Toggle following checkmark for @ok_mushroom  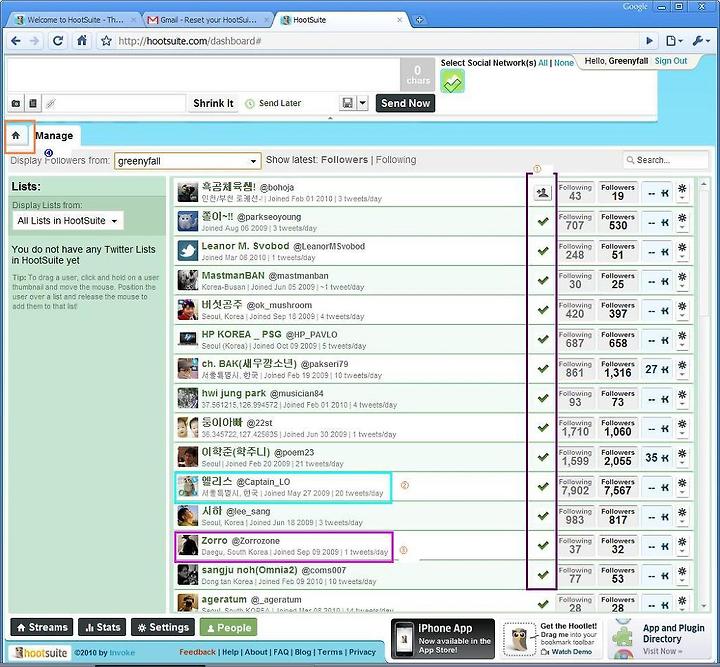tap(543, 310)
